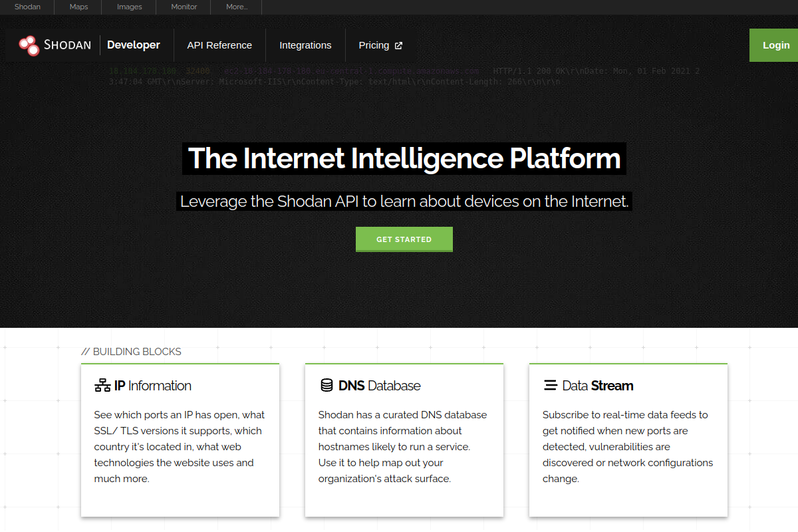
Task: Click the DNS Database card title
Action: pos(379,386)
